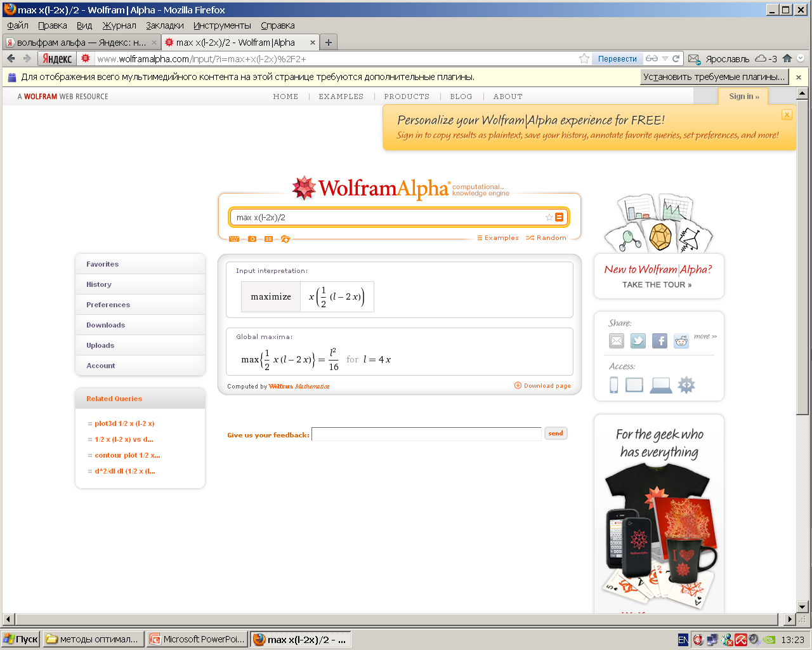Open Account in the sidebar
812x650 pixels.
(140, 366)
